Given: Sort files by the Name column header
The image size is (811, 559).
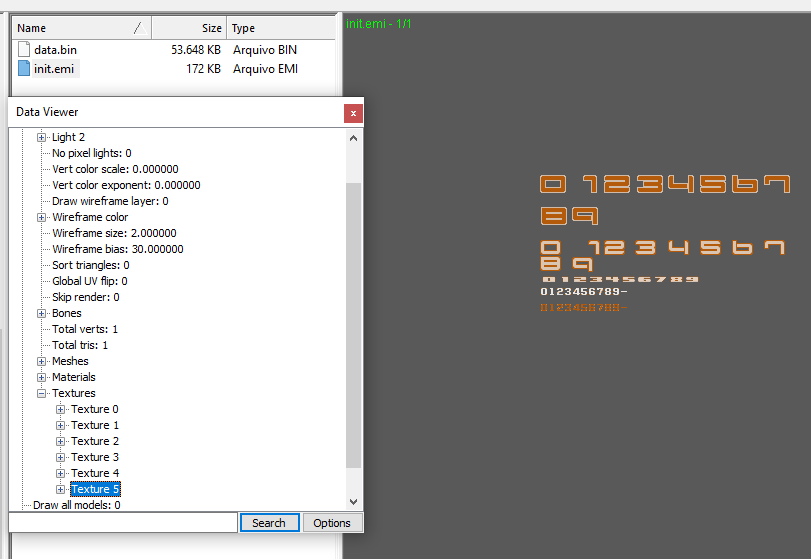Looking at the screenshot, I should tap(82, 28).
